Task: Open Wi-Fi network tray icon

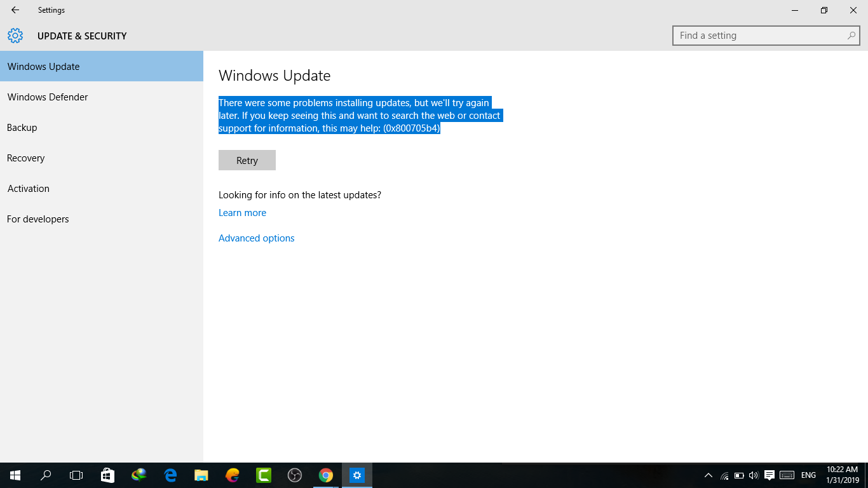Action: click(x=724, y=475)
